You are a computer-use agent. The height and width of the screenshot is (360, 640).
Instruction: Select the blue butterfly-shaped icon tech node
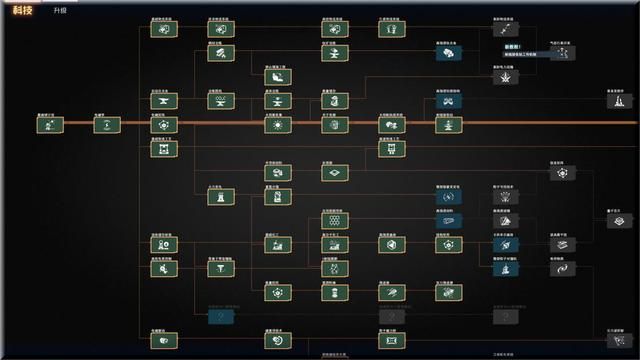coord(449,101)
